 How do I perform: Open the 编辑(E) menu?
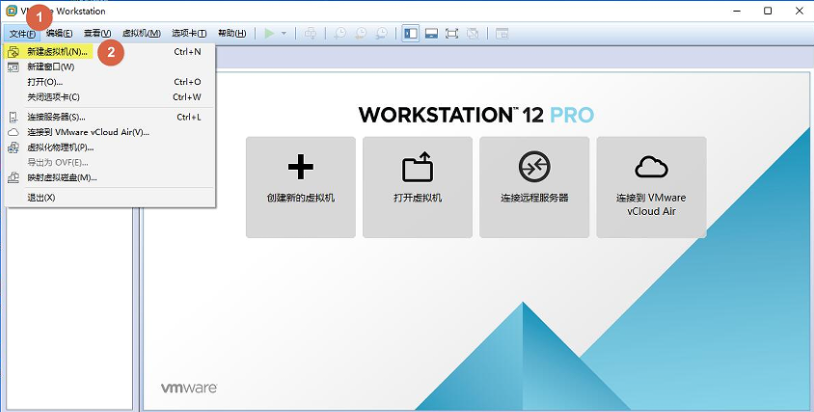pos(59,34)
